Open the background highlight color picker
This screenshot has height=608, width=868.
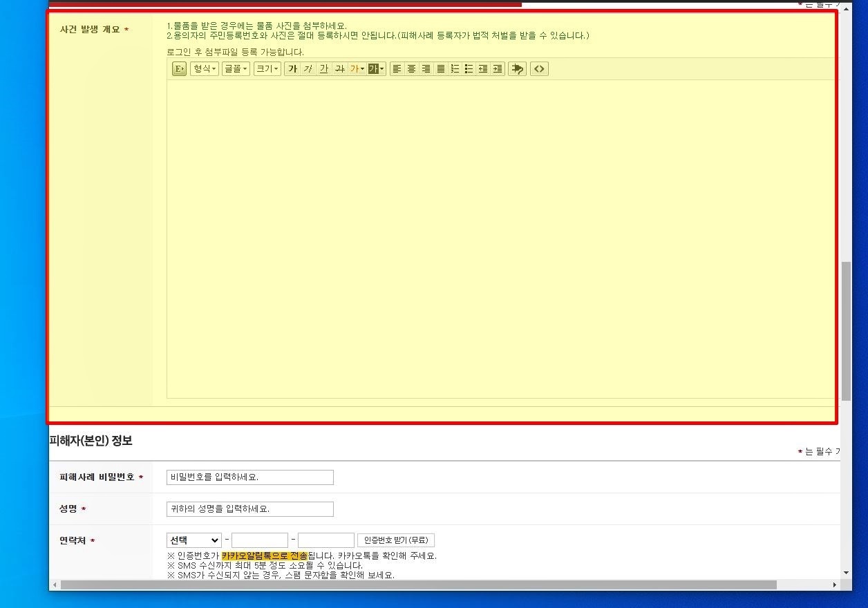click(x=377, y=68)
